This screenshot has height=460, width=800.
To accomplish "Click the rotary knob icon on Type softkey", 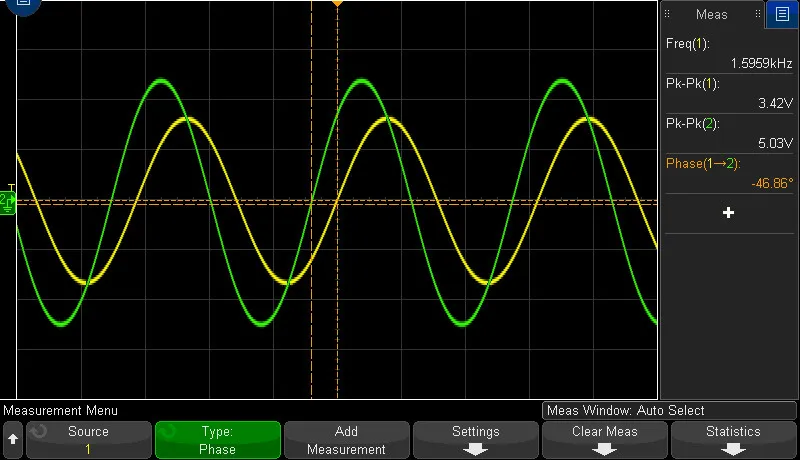I will coord(167,432).
